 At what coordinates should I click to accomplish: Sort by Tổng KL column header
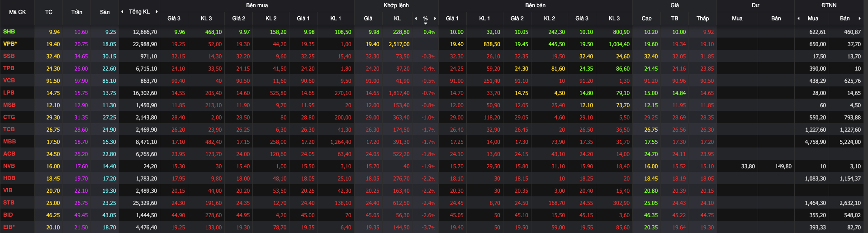139,12
